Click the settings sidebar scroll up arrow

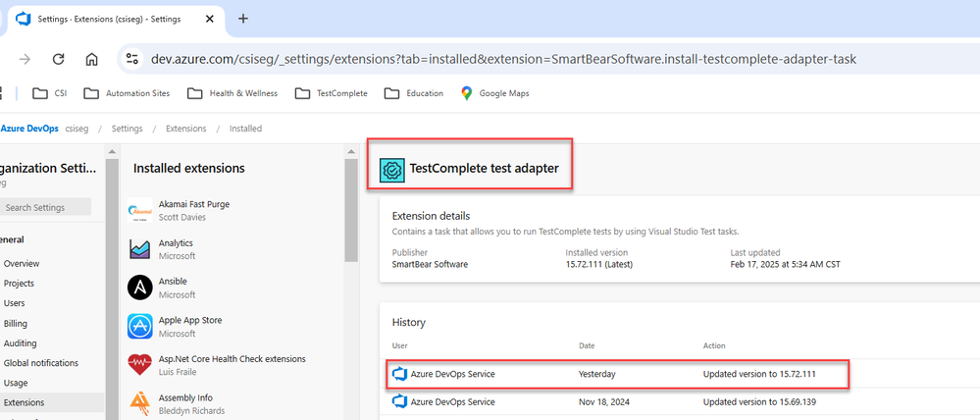point(112,152)
